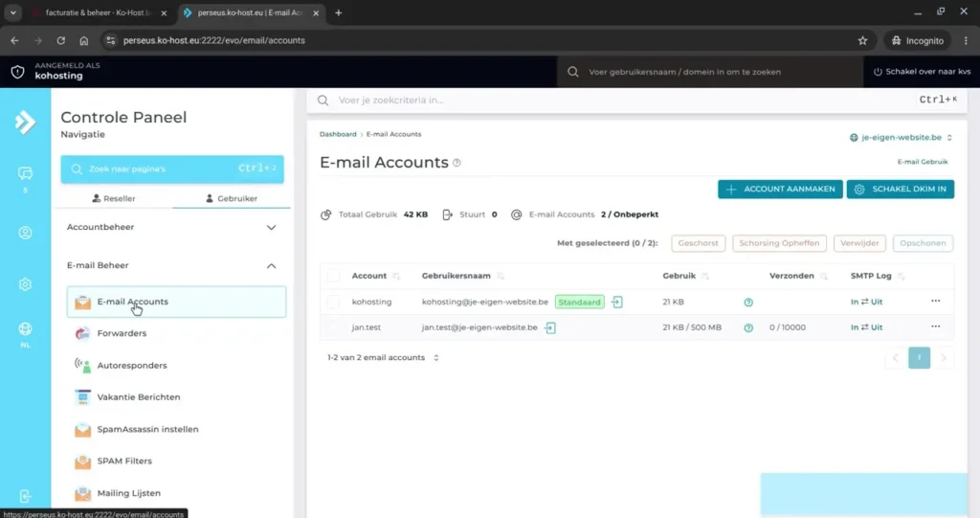Click the DirectAdmin logo icon in sidebar
Screen dimensions: 980x518
(x=25, y=122)
